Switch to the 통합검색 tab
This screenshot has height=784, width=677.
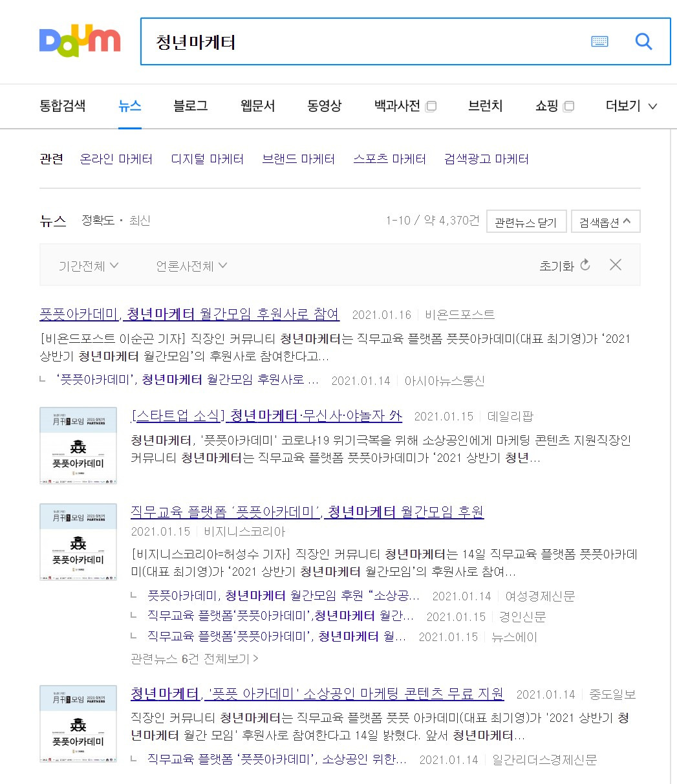[62, 105]
